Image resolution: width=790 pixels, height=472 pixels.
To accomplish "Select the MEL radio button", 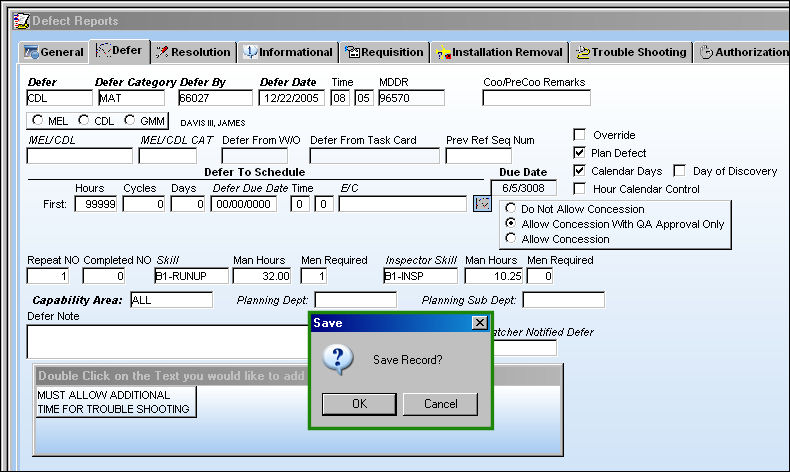I will [37, 120].
